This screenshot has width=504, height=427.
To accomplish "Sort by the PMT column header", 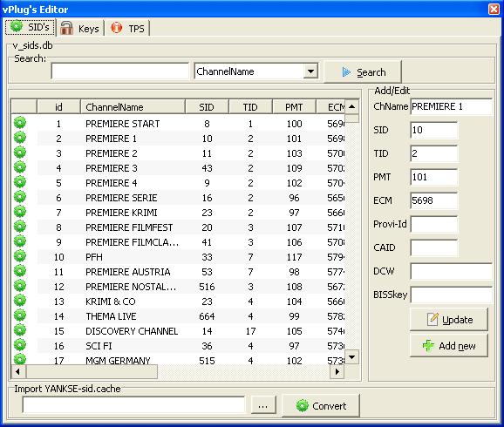I will coord(294,106).
